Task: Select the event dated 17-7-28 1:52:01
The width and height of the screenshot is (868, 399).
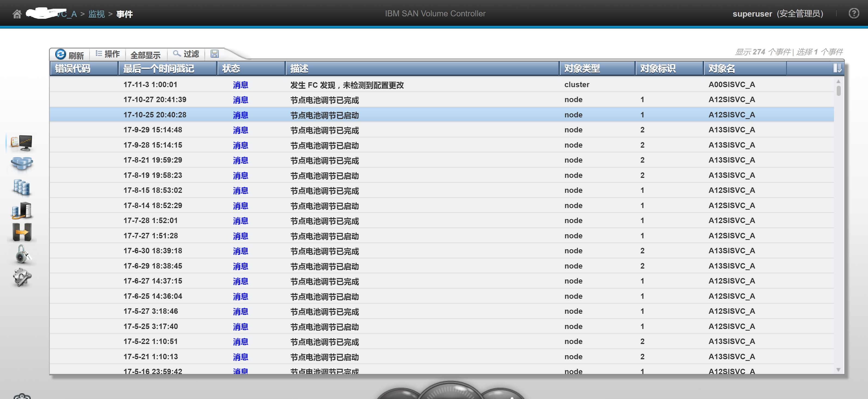Action: 441,221
